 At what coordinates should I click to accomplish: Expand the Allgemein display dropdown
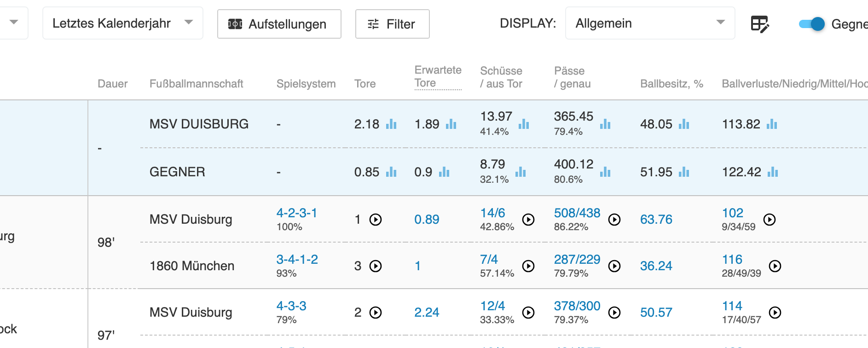[649, 23]
